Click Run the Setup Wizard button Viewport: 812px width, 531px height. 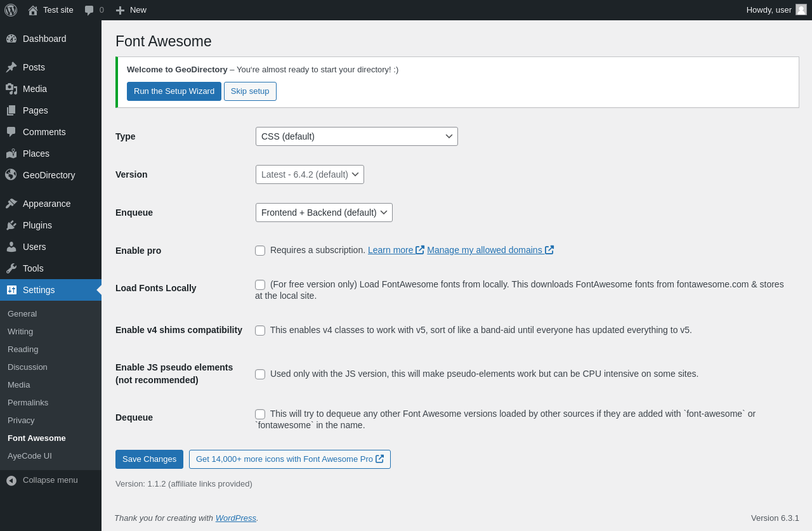174,91
